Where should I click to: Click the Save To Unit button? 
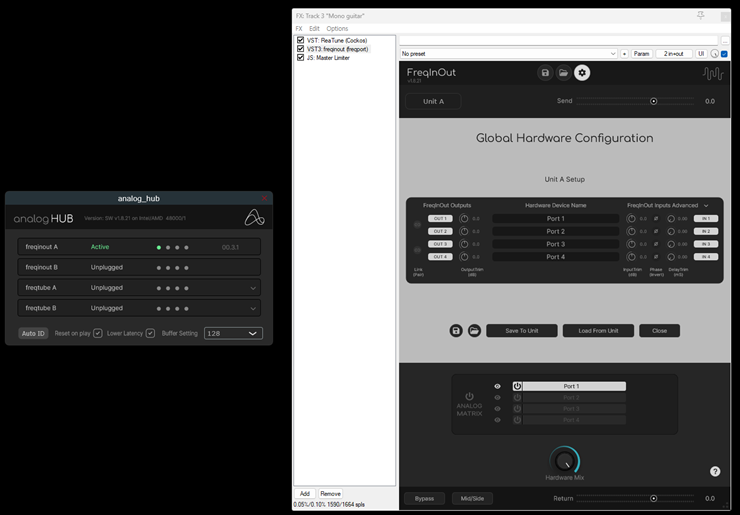click(x=521, y=330)
